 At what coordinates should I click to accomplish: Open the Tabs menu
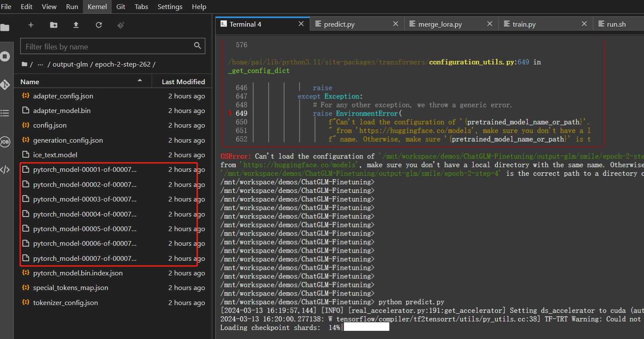click(141, 6)
